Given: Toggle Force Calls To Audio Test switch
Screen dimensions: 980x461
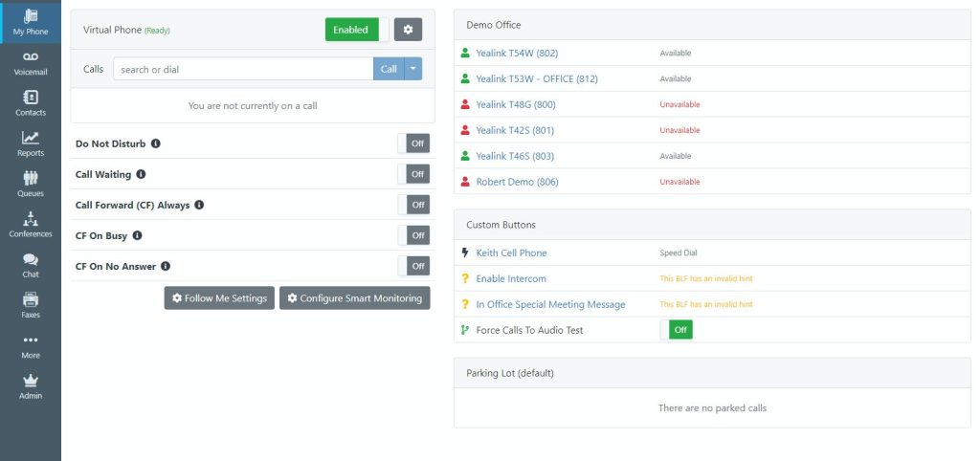Looking at the screenshot, I should (x=677, y=329).
